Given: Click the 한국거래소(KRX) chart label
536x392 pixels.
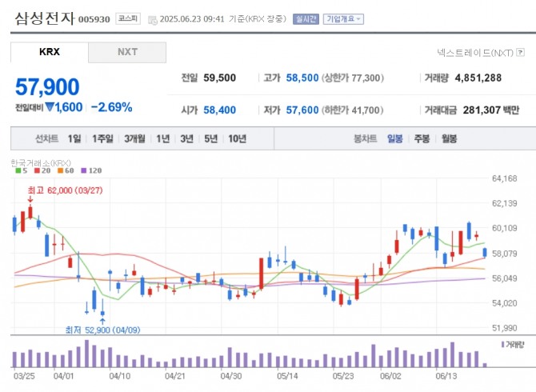Looking at the screenshot, I should click(x=41, y=162).
